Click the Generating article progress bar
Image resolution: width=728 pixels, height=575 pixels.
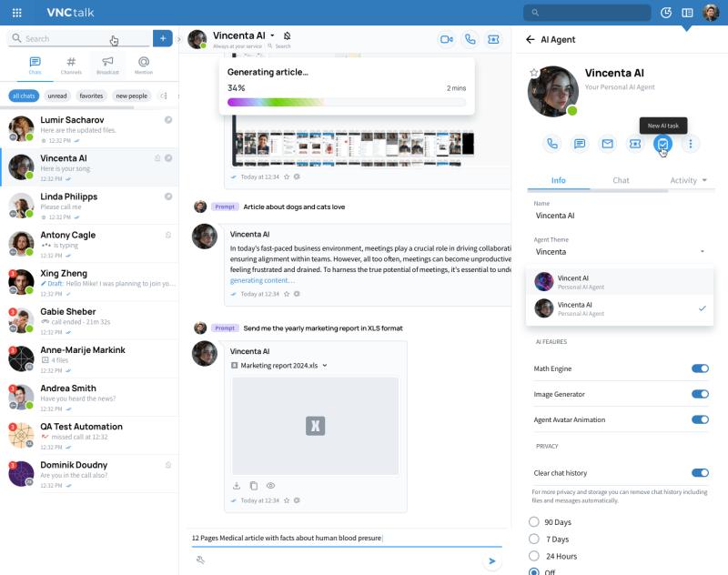click(347, 103)
